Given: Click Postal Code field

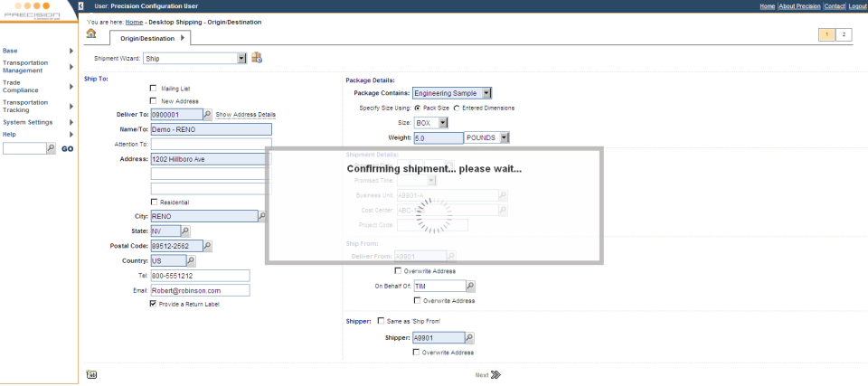Looking at the screenshot, I should click(176, 245).
